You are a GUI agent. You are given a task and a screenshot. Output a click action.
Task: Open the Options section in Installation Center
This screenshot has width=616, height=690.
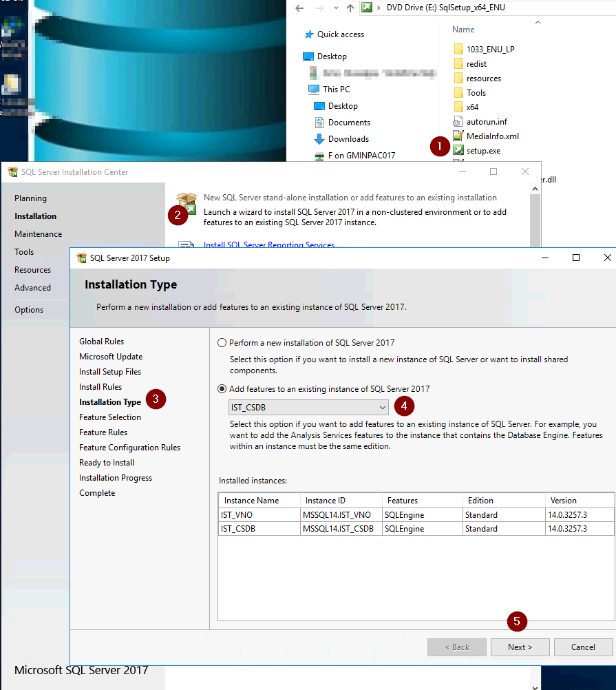[28, 309]
